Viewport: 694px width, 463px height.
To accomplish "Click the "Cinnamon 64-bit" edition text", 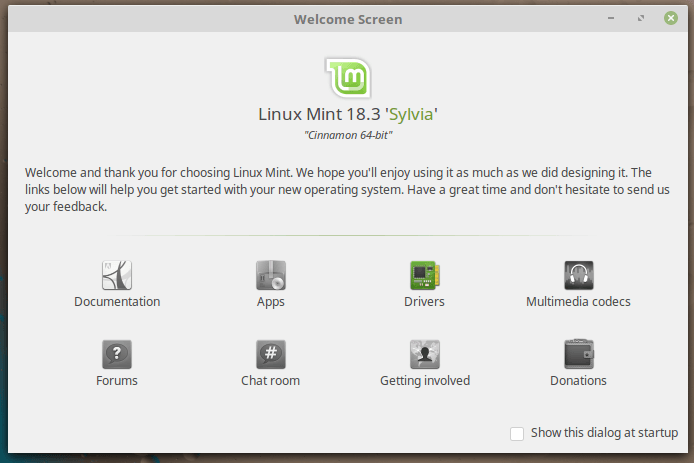I will point(348,135).
